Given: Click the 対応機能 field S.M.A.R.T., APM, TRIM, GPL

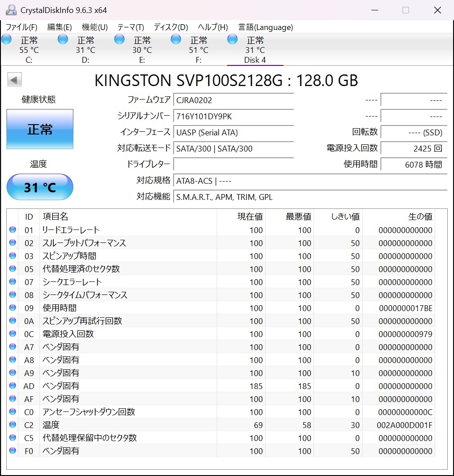Looking at the screenshot, I should coord(310,197).
